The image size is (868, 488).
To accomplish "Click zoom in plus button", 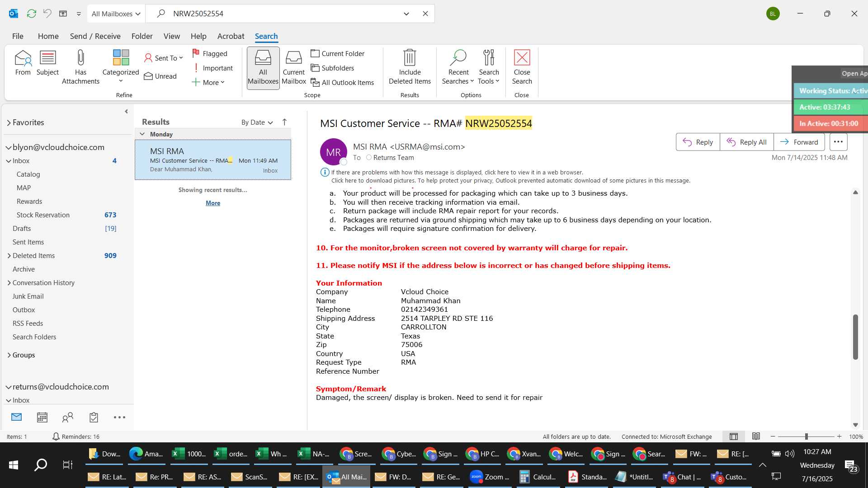I will [839, 436].
